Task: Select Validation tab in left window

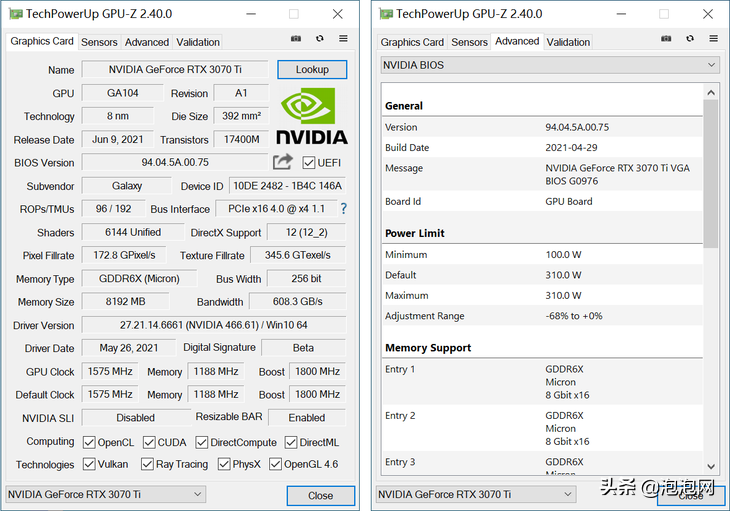Action: [198, 42]
